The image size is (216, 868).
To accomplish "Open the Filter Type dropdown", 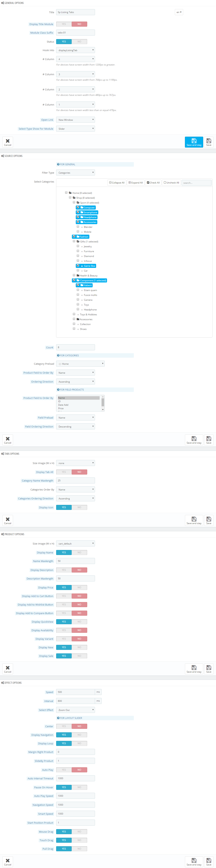I will click(x=75, y=172).
